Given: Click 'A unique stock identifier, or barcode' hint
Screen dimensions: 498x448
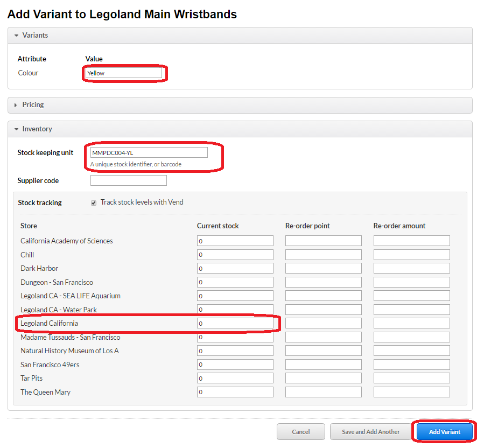Looking at the screenshot, I should [x=136, y=164].
